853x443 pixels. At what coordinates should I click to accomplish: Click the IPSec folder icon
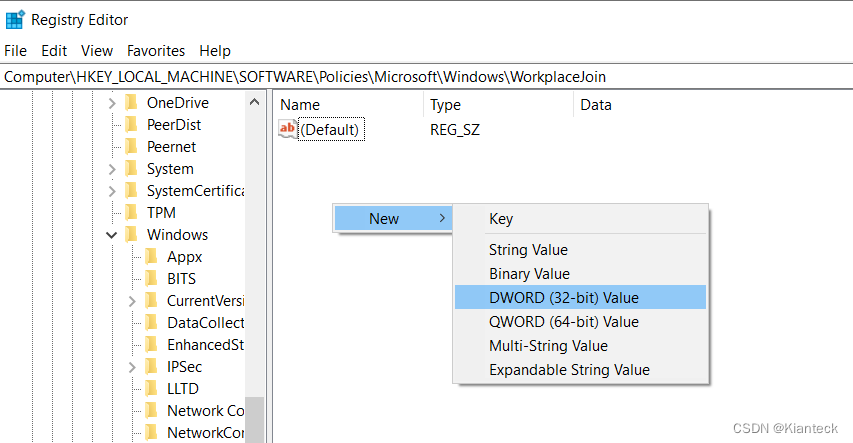pyautogui.click(x=151, y=367)
